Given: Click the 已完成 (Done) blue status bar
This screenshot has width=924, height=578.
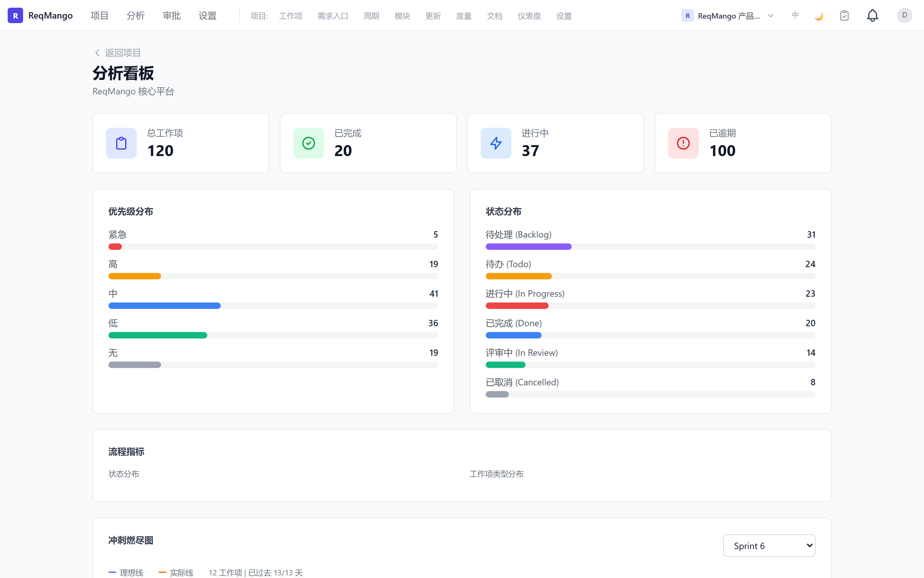Looking at the screenshot, I should coord(514,335).
